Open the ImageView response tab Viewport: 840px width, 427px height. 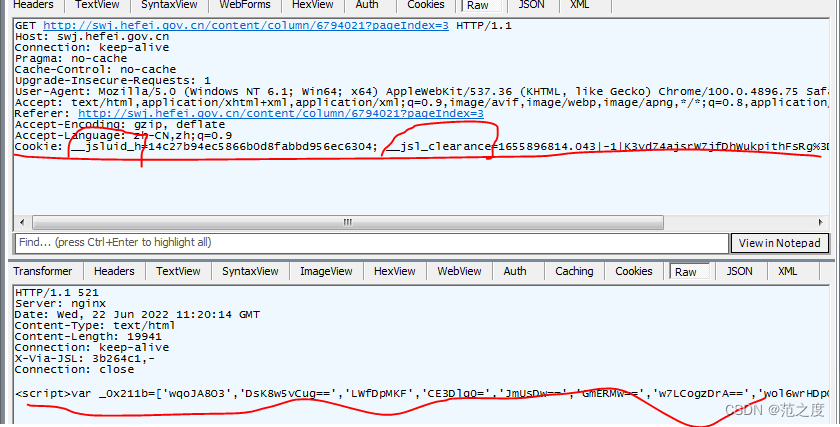pyautogui.click(x=326, y=271)
